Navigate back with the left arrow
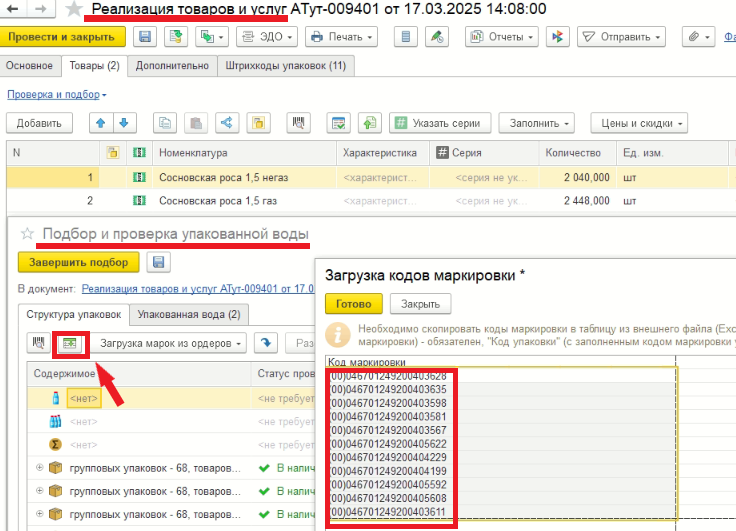Screen dimensions: 736x531 [13, 9]
